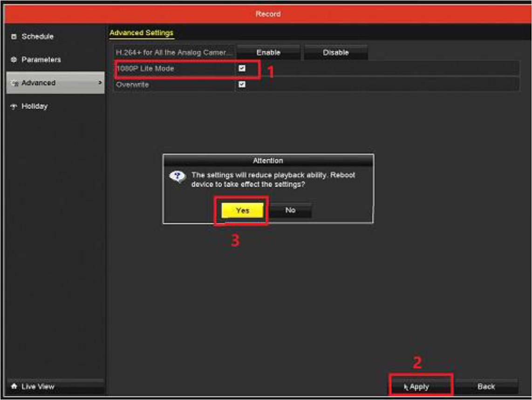Click the Attention dialog title bar
Screen dimensions: 532x400
[268, 161]
